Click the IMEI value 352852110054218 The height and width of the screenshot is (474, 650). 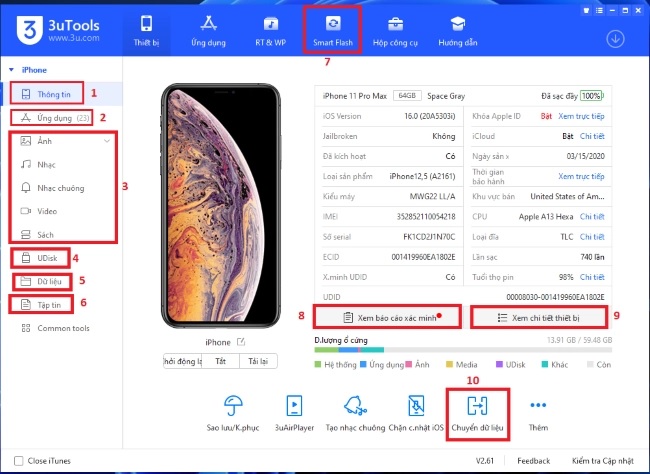point(426,216)
